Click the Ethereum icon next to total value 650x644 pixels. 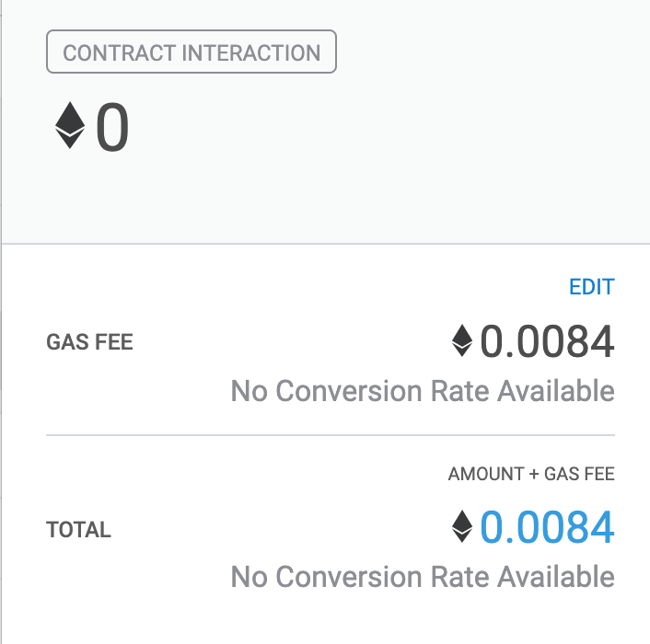pyautogui.click(x=462, y=526)
